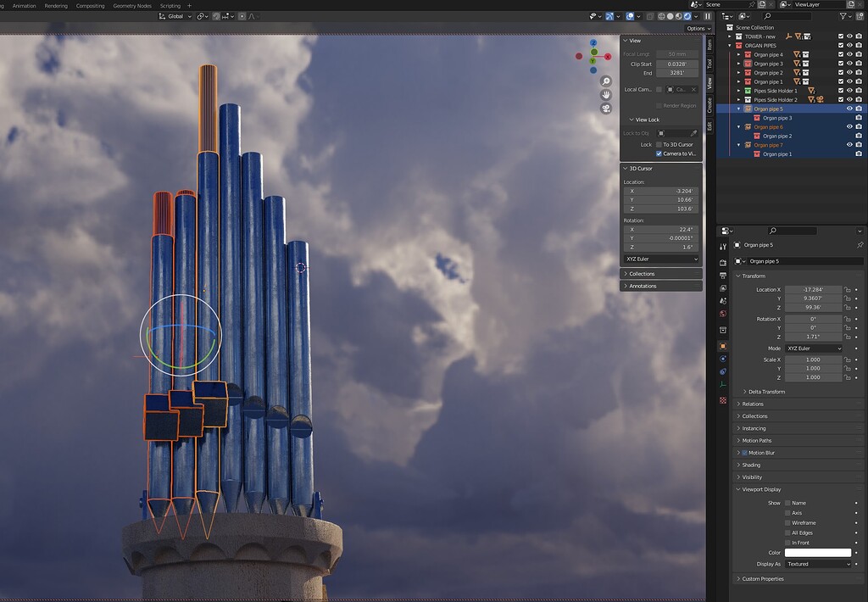The width and height of the screenshot is (868, 602).
Task: Open the Options dropdown button
Action: coord(698,28)
